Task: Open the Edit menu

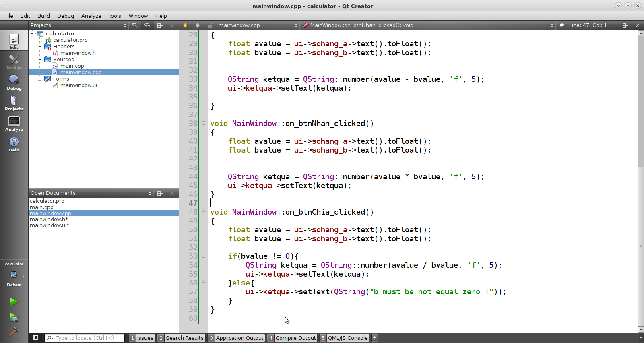Action: pyautogui.click(x=25, y=16)
